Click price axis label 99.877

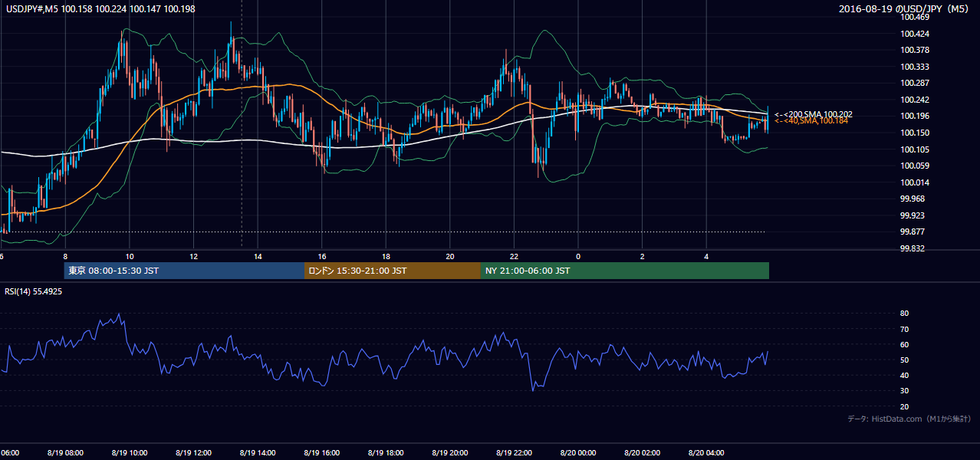pyautogui.click(x=912, y=232)
